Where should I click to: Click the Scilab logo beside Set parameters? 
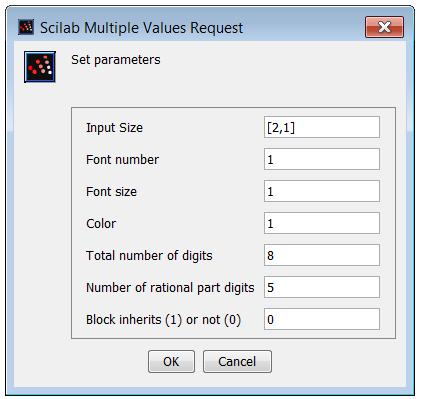coord(40,67)
